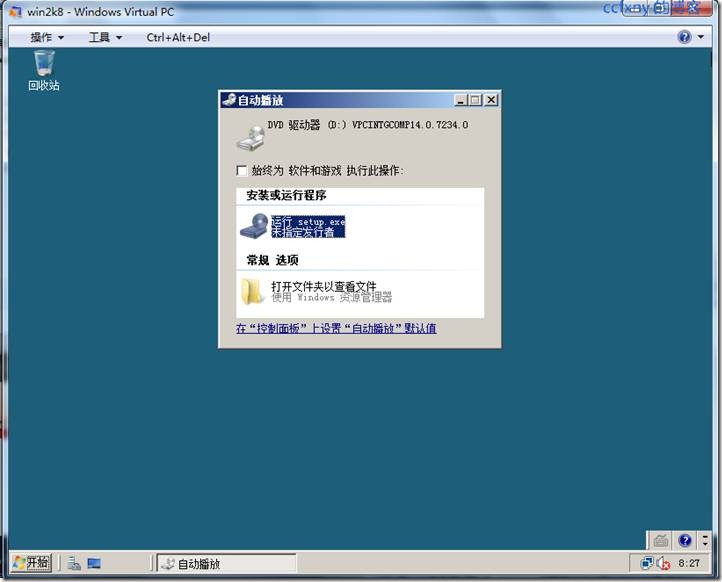Click the DVD drive icon in AutoPlay dialog
722x582 pixels.
click(x=250, y=139)
